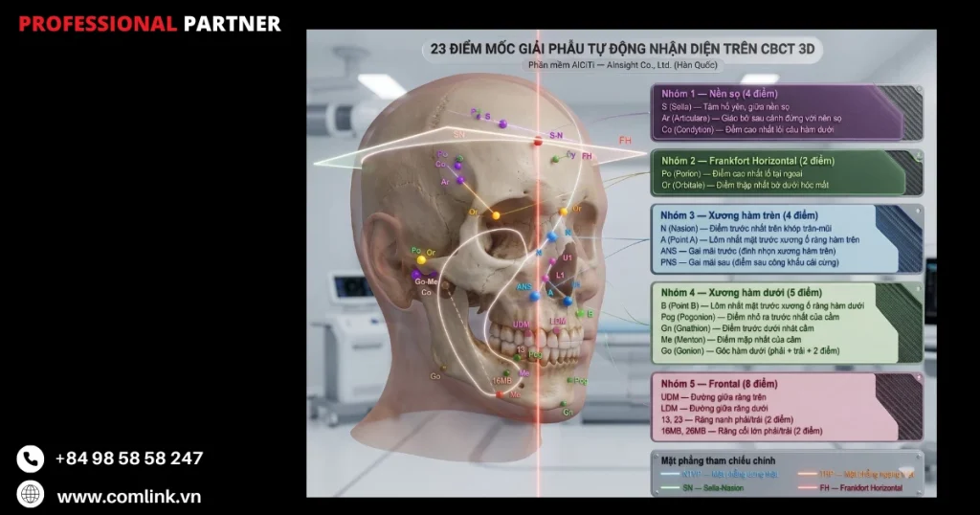Open the www.comlink.vn website link
The image size is (980, 515).
(x=128, y=496)
